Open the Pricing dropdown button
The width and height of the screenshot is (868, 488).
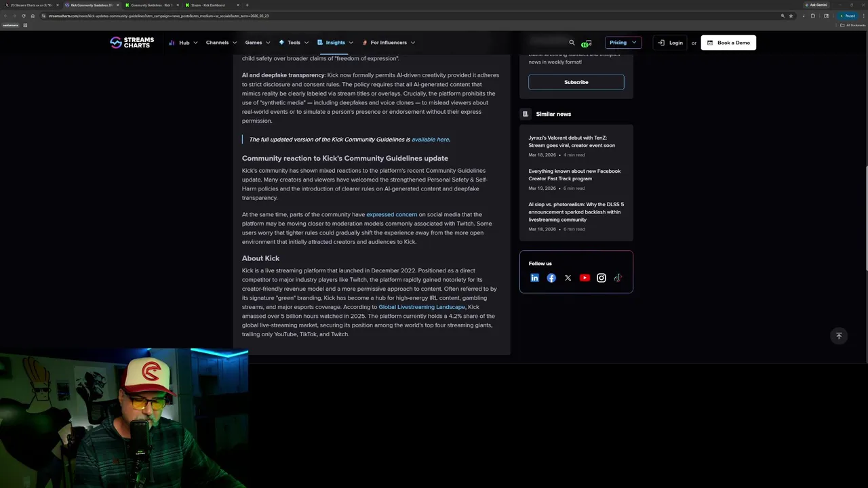pyautogui.click(x=623, y=42)
